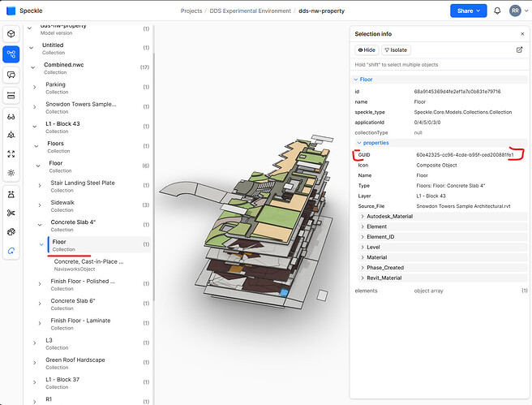The image size is (532, 405).
Task: Select the scissors section tool icon
Action: (x=11, y=213)
